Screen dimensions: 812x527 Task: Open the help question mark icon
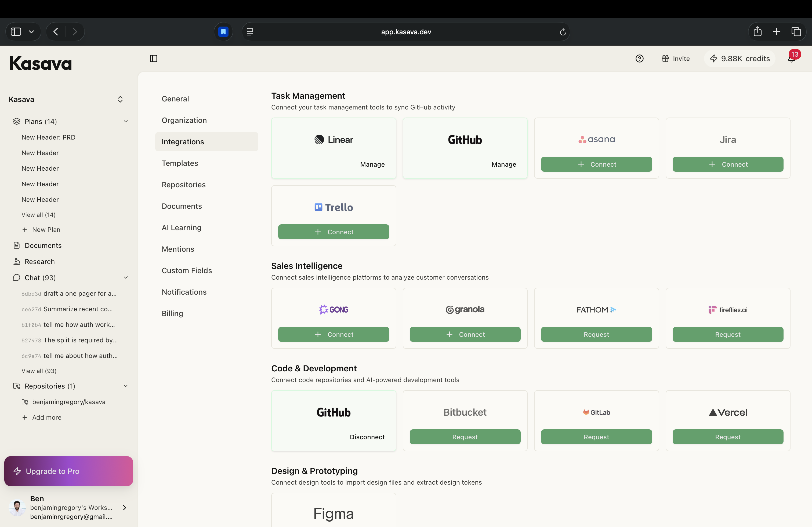click(639, 59)
